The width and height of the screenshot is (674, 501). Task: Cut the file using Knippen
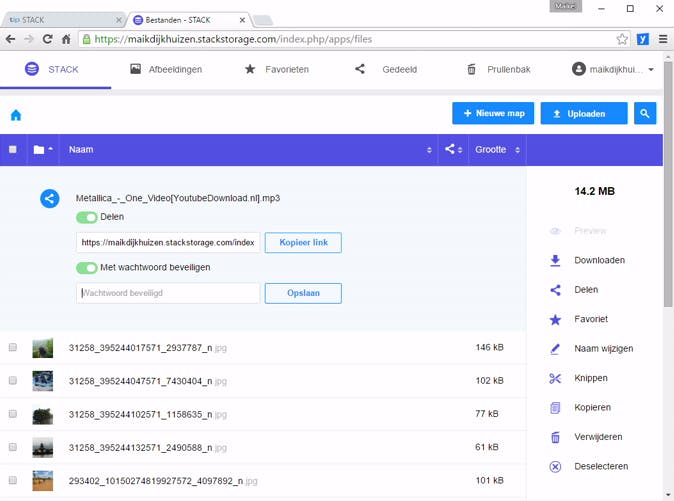click(x=591, y=378)
